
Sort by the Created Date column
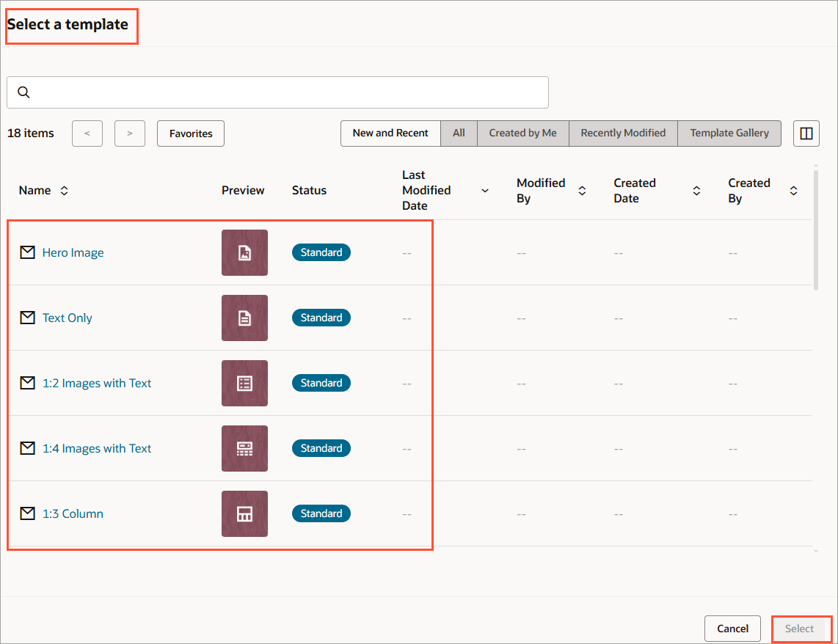tap(696, 191)
